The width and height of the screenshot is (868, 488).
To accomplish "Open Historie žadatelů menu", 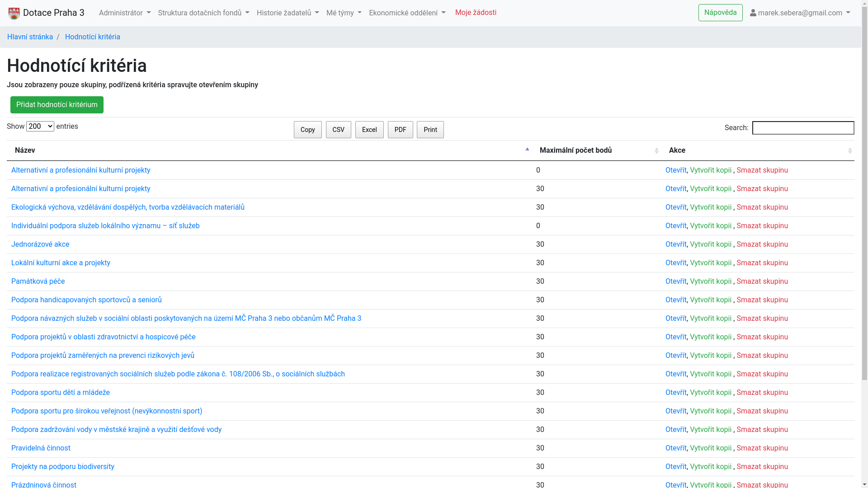I will click(x=288, y=13).
